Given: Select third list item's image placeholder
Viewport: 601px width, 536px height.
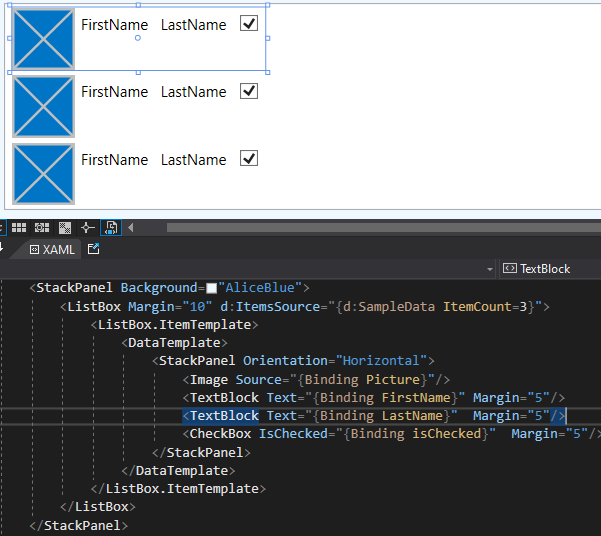Looking at the screenshot, I should pyautogui.click(x=43, y=174).
